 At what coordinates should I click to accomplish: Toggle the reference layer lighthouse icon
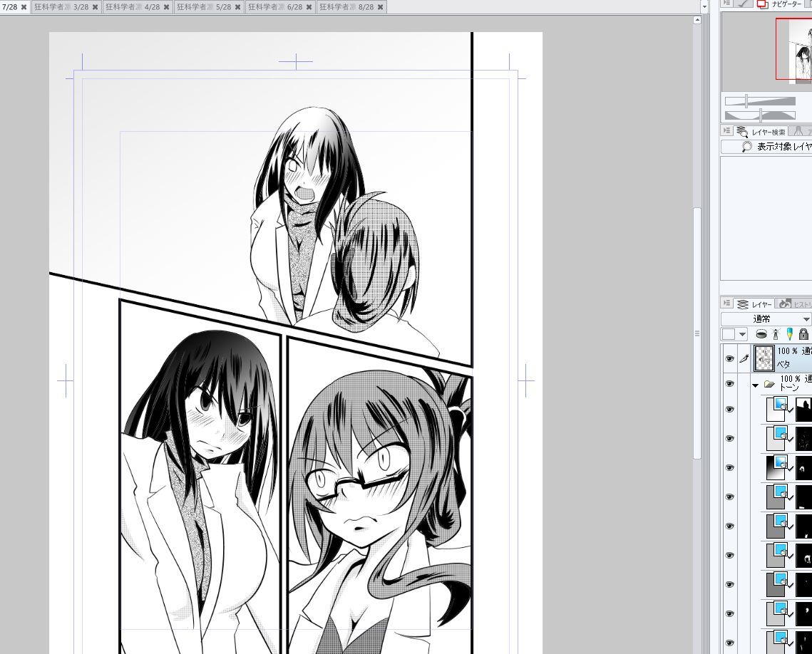[776, 334]
